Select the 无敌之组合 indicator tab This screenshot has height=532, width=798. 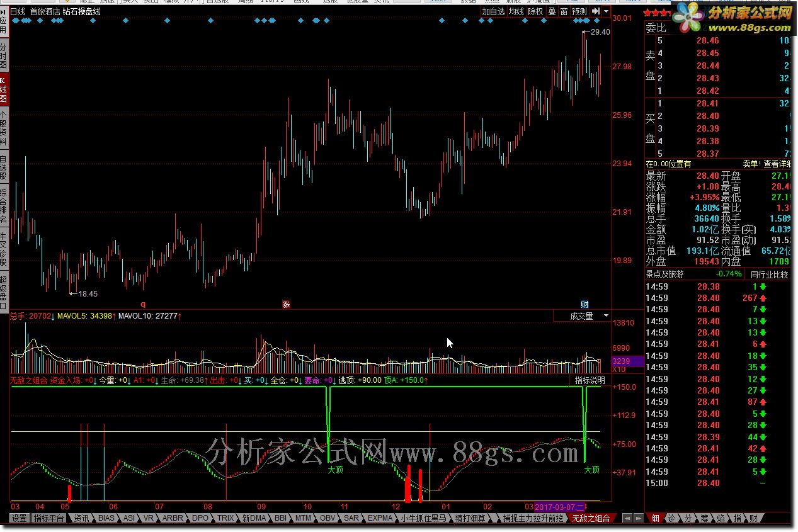[x=591, y=518]
